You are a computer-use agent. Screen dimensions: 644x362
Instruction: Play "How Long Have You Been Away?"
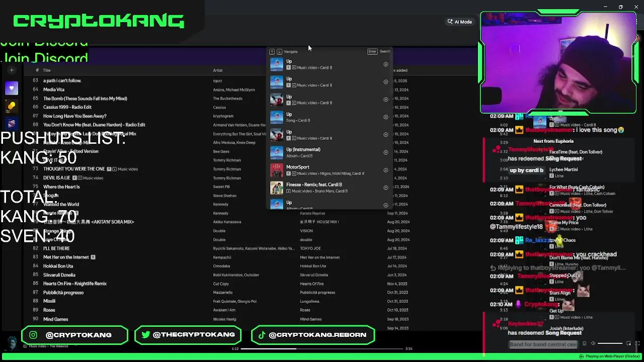click(x=75, y=116)
